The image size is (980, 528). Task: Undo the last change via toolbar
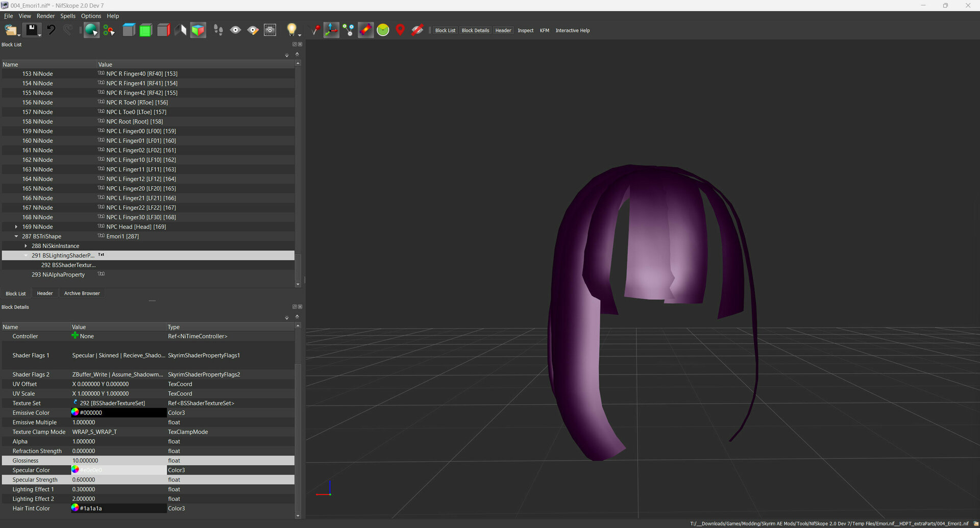pyautogui.click(x=51, y=30)
